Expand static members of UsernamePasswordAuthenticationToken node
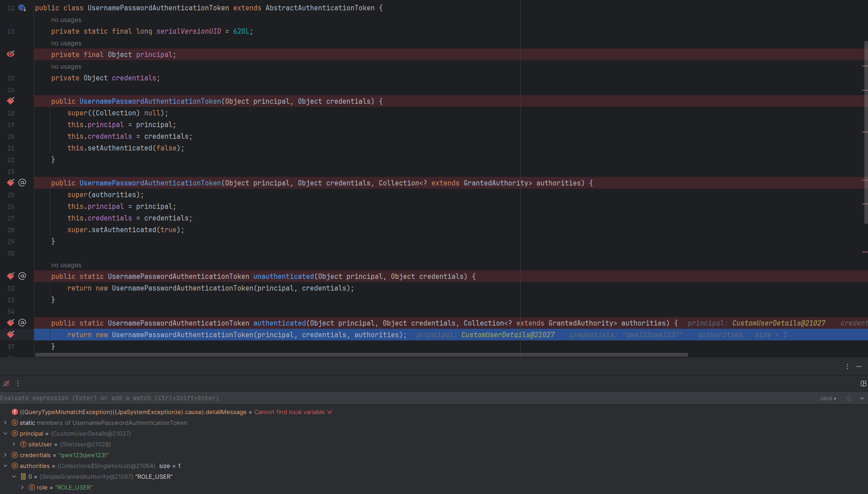The width and height of the screenshot is (868, 494). pos(5,423)
